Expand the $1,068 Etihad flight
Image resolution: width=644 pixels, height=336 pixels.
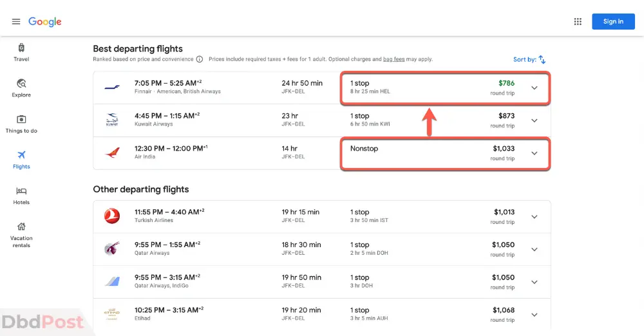tap(535, 315)
